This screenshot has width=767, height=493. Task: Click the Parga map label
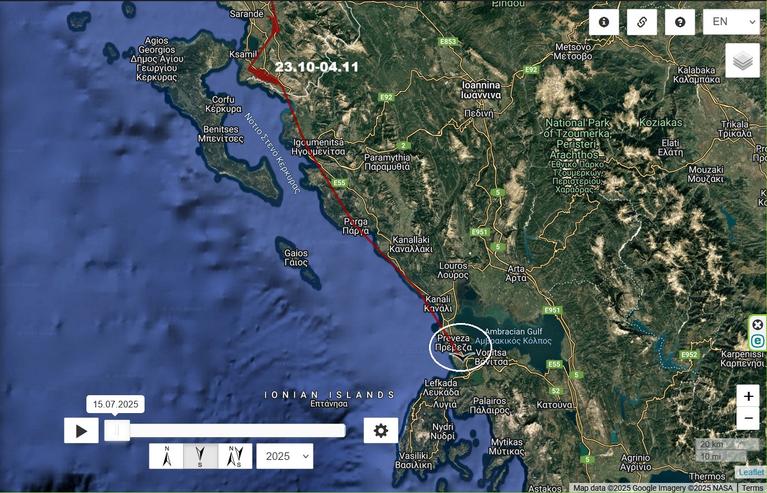pyautogui.click(x=356, y=226)
